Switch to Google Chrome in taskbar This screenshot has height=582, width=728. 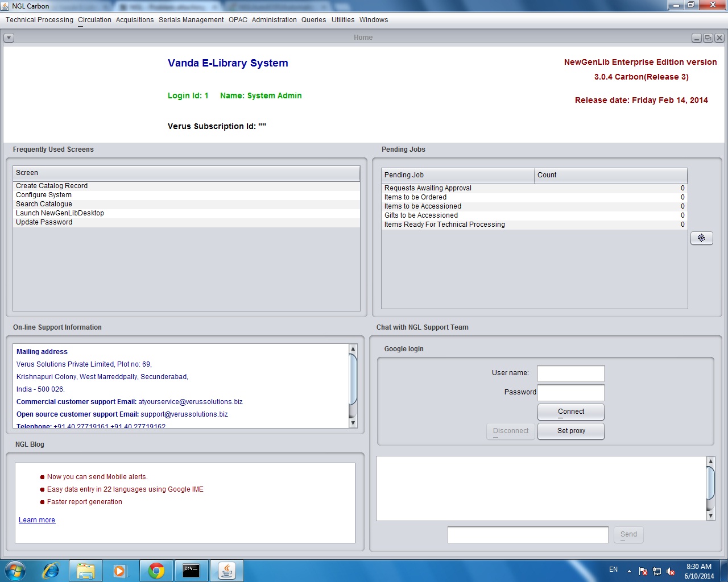(156, 571)
